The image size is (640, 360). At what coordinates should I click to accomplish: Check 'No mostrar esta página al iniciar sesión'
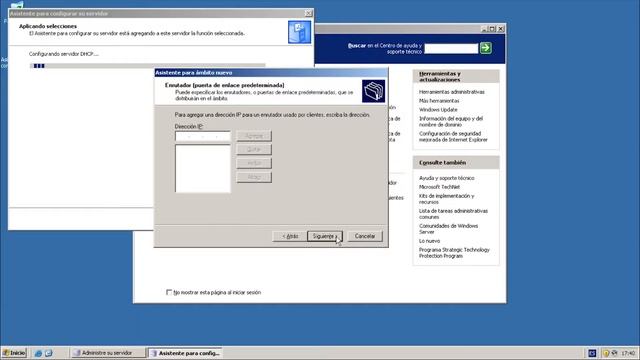tap(169, 292)
